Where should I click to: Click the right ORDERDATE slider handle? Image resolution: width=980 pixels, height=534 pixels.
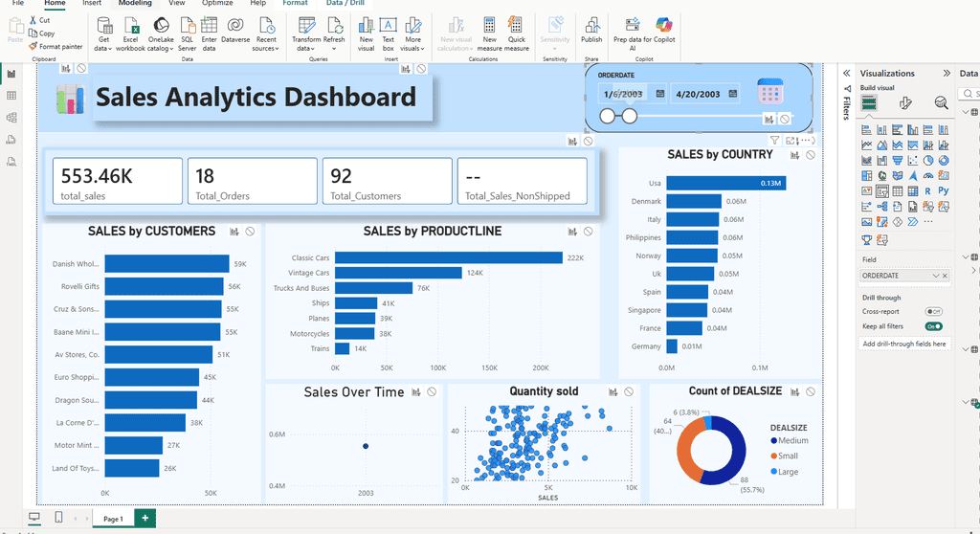click(630, 116)
